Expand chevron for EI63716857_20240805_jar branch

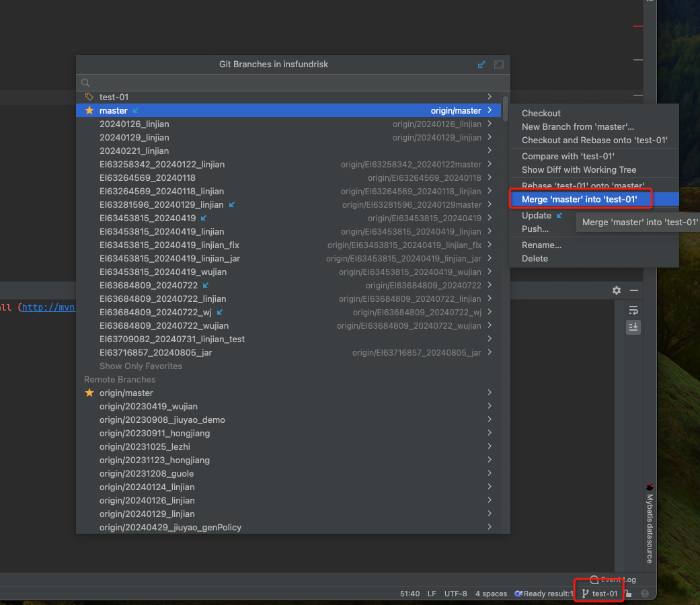point(490,352)
